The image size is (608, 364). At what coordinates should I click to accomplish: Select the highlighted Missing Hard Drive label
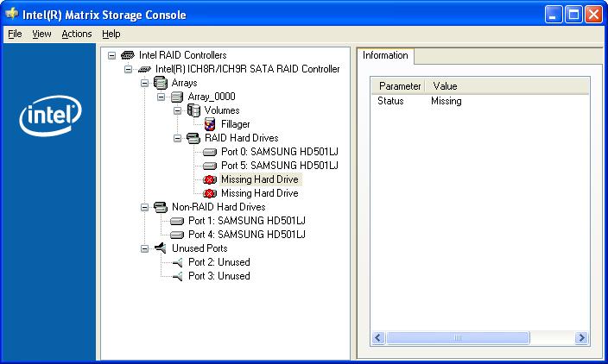(260, 179)
